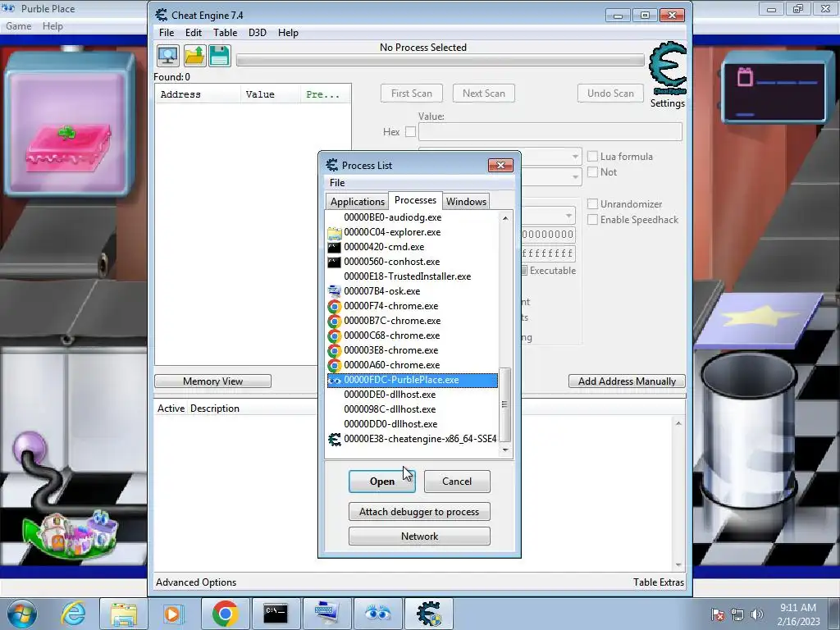This screenshot has height=630, width=840.
Task: Open Memory View
Action: tap(212, 381)
